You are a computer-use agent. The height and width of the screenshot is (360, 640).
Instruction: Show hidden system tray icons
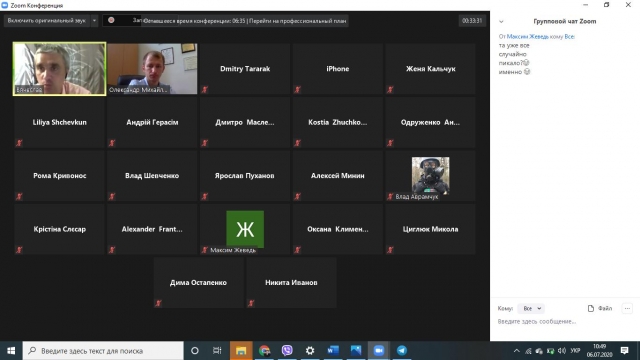tap(516, 351)
